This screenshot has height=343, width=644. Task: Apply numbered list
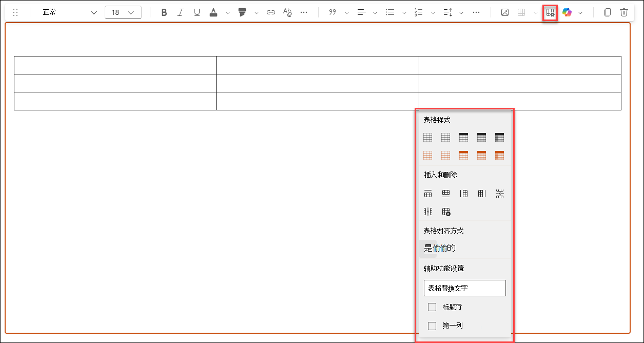click(x=419, y=12)
